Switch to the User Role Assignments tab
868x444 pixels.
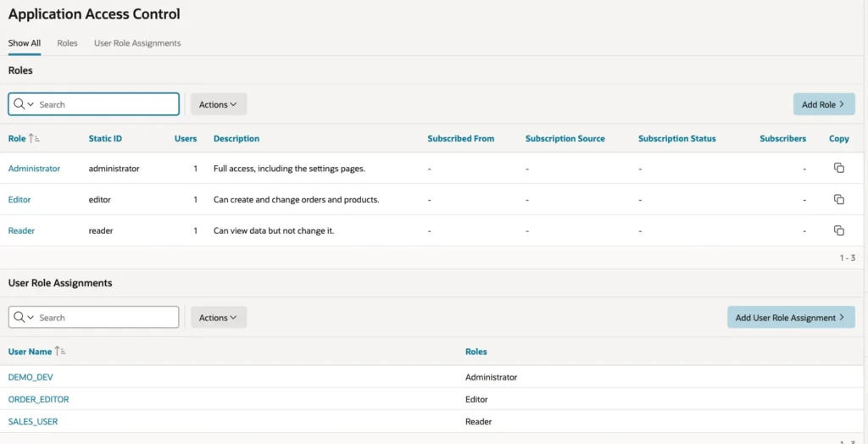137,42
